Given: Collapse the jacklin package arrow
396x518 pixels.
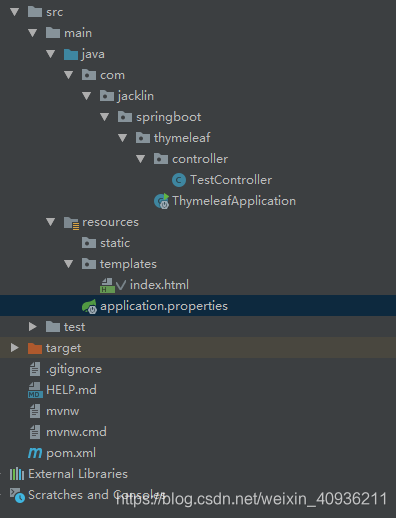Looking at the screenshot, I should tap(87, 96).
